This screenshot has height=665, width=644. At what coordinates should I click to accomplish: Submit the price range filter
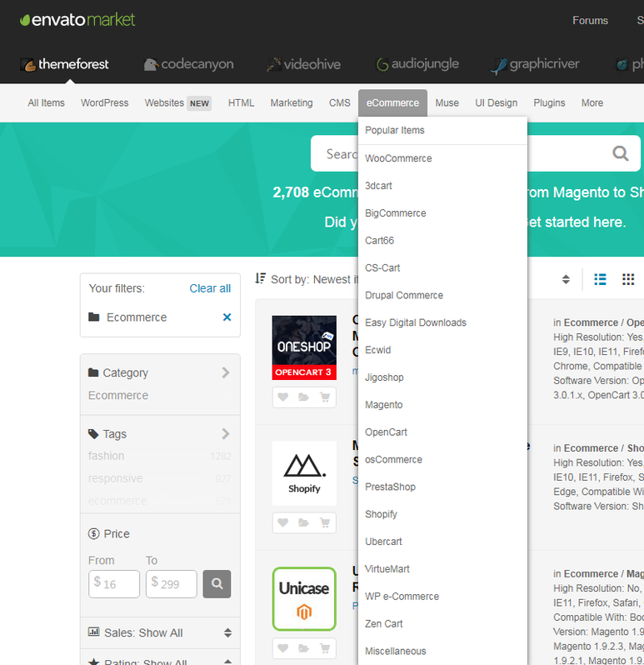coord(217,584)
